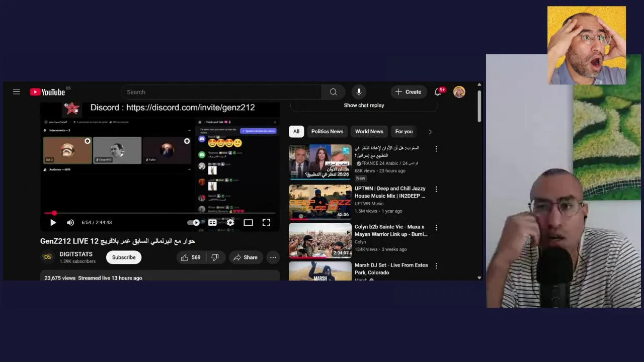Click the red progress scrubber handle

(x=54, y=213)
